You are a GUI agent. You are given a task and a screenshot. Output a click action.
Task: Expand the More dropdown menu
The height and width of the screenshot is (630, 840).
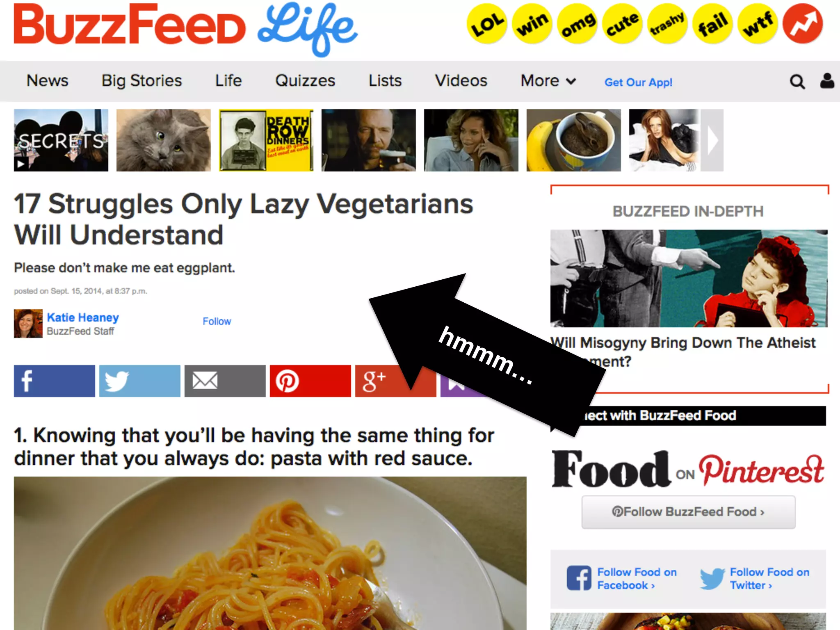pos(548,81)
